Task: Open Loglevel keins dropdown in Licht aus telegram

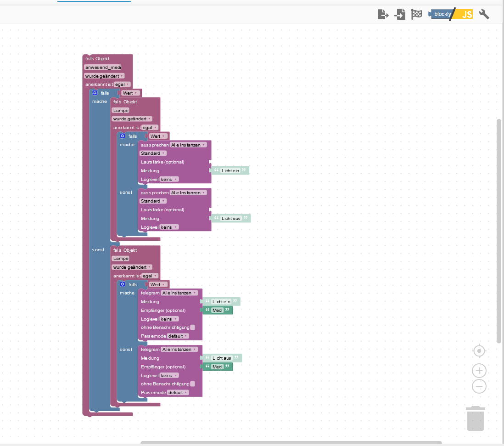Action: 169,376
